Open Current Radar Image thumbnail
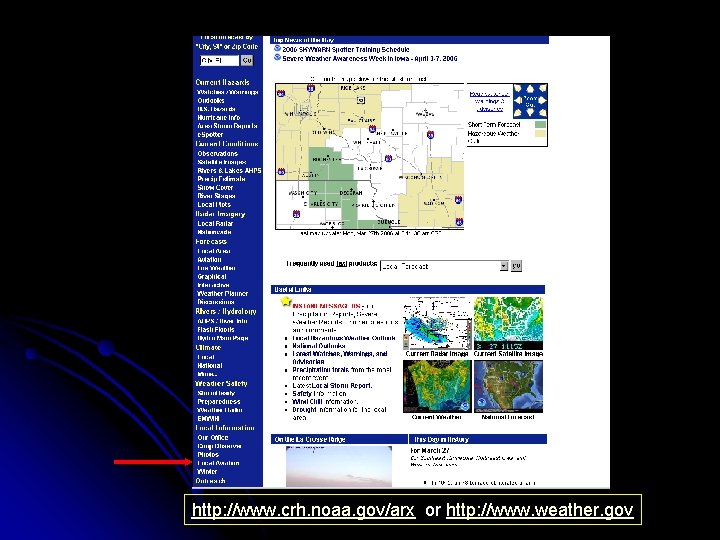Viewport: 720px width, 540px height. coord(437,323)
